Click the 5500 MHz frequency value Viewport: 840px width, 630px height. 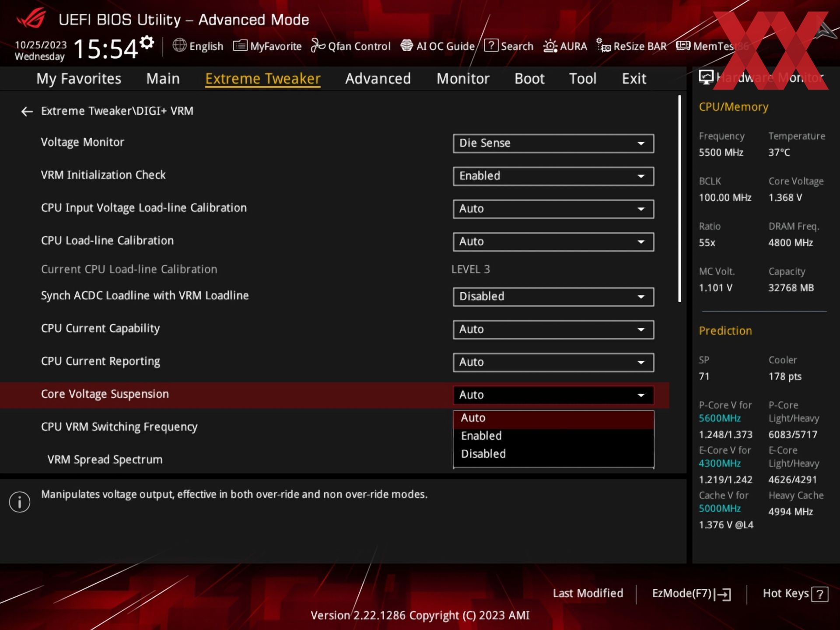click(721, 153)
